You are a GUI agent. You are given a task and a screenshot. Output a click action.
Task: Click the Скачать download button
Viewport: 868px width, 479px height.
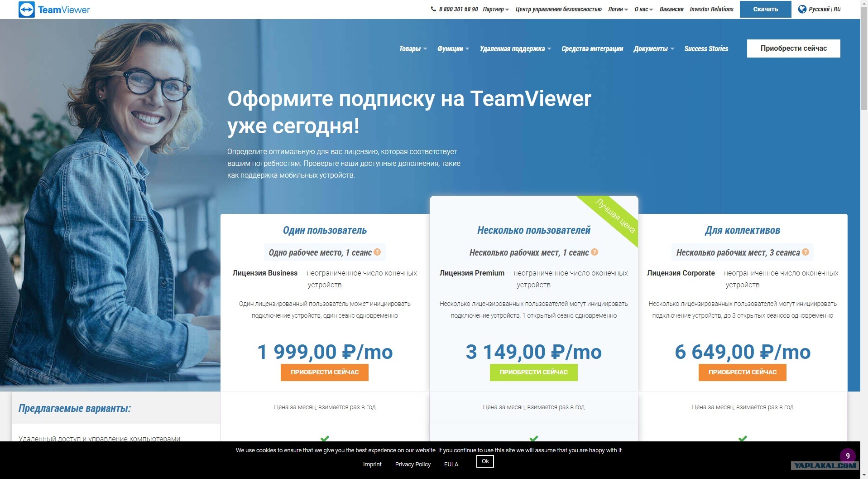tap(766, 9)
